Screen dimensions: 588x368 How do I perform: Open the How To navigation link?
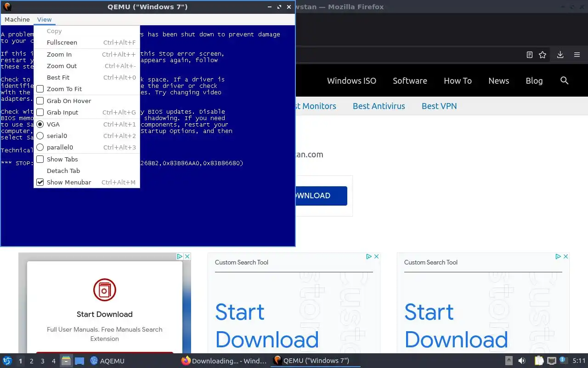tap(458, 80)
